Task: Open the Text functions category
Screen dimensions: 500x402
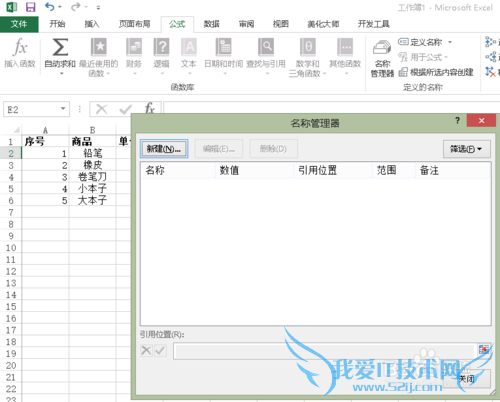Action: pos(189,56)
